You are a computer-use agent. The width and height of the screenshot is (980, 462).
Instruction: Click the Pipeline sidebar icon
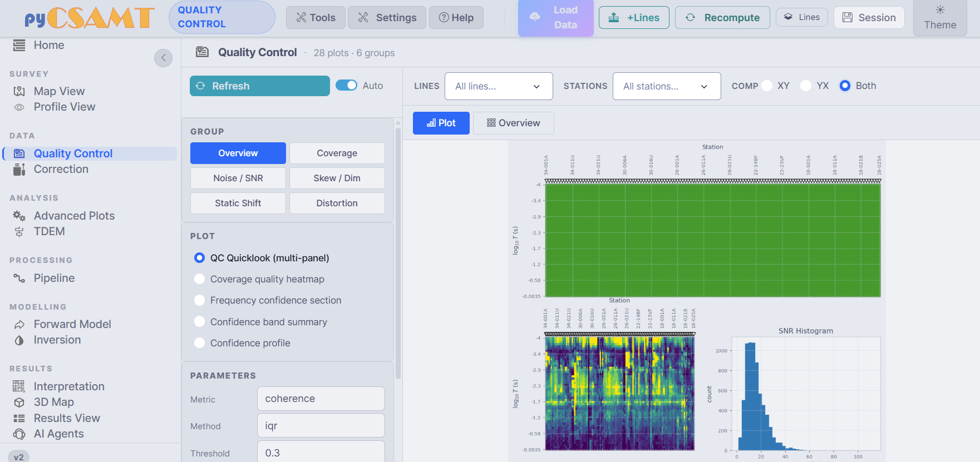click(19, 278)
